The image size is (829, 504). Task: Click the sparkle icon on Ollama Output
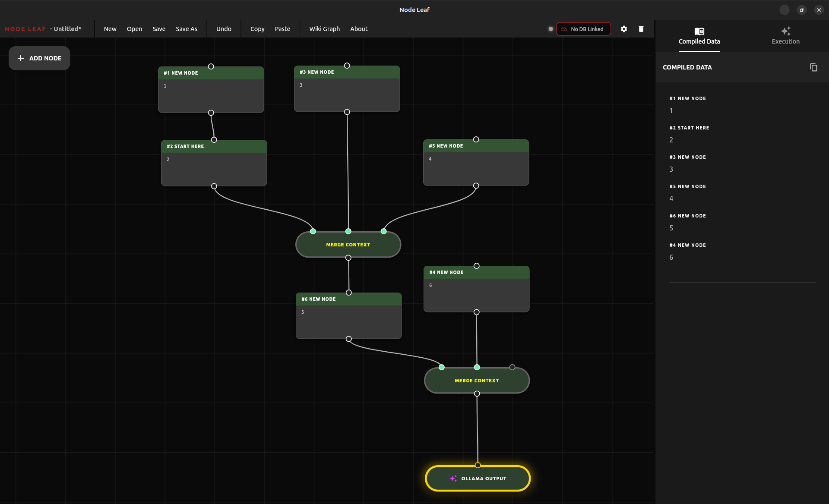click(x=453, y=479)
